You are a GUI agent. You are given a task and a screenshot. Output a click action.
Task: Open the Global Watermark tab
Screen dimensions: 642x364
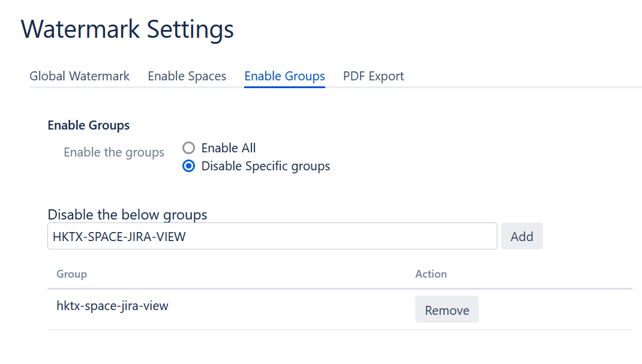[x=79, y=76]
